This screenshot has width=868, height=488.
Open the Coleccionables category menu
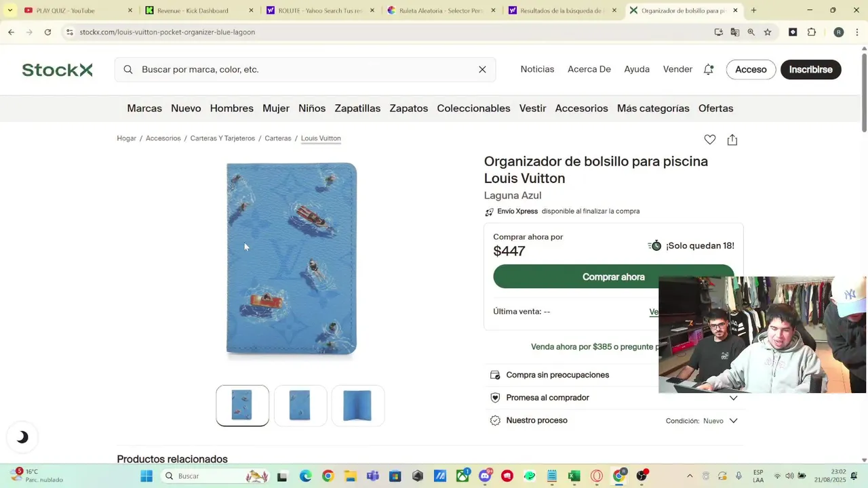[x=473, y=108]
